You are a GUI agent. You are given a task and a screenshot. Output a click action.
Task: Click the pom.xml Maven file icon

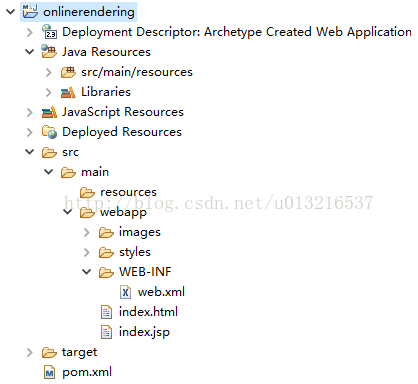(x=49, y=372)
